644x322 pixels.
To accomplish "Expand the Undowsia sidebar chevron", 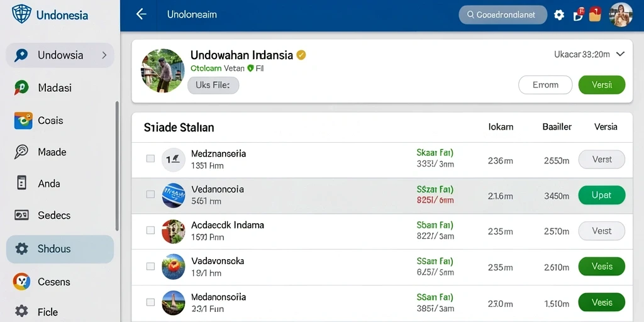I will [104, 55].
